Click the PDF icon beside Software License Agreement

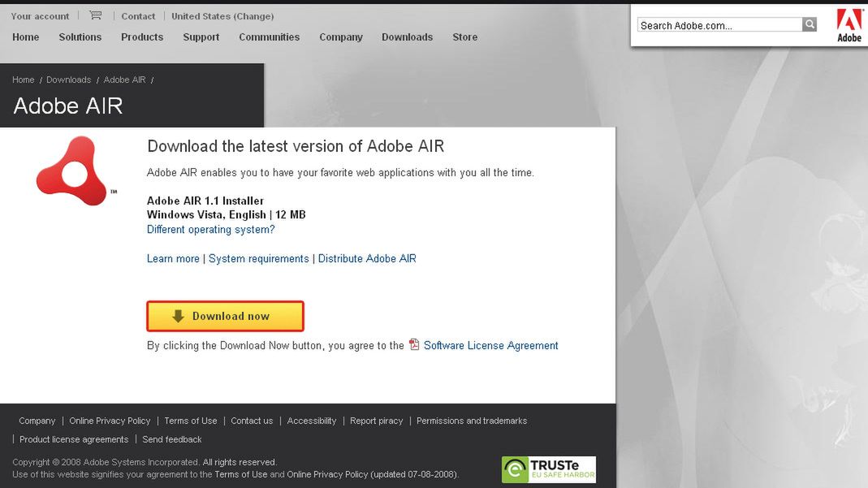point(414,345)
